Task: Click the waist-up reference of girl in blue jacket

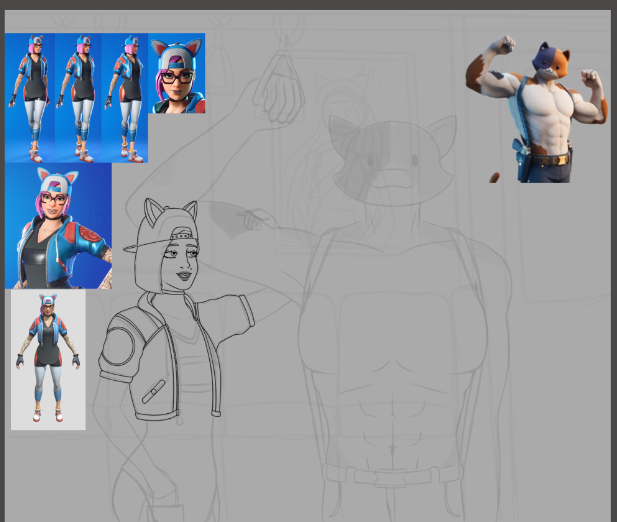Action: pos(58,226)
